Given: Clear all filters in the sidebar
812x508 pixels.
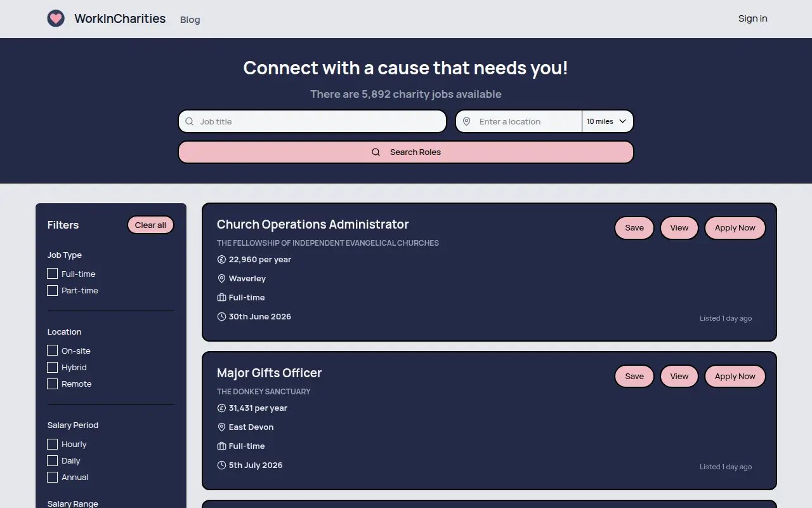Looking at the screenshot, I should point(150,225).
